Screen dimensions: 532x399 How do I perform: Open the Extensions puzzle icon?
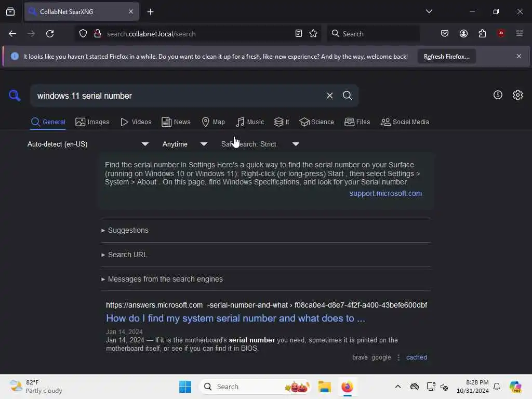click(x=482, y=34)
